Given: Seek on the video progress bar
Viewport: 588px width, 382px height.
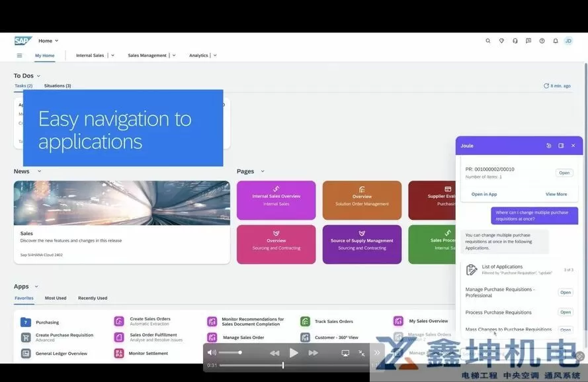Looking at the screenshot, I should coord(294,365).
